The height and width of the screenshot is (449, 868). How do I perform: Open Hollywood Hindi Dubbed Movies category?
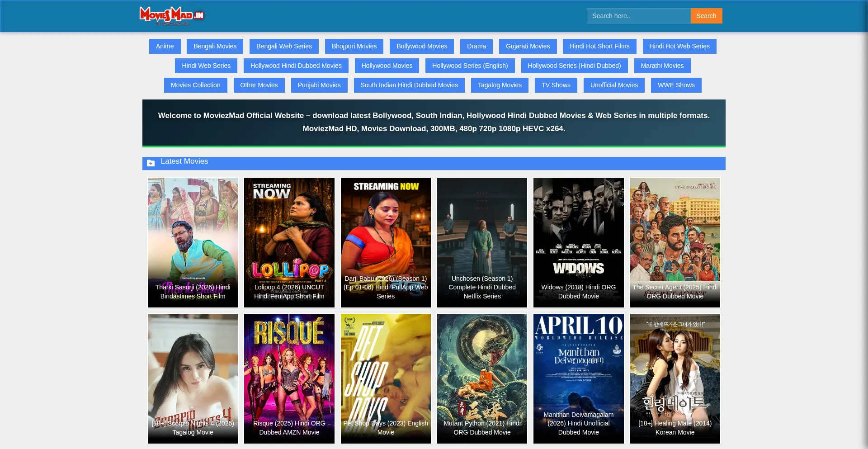(296, 66)
